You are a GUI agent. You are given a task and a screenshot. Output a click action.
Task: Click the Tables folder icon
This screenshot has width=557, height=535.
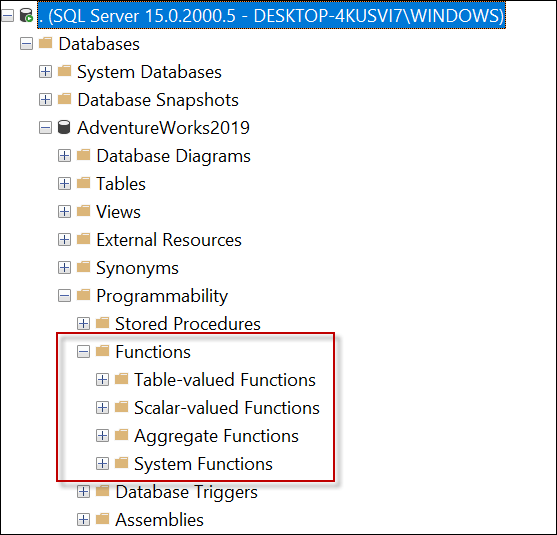click(83, 183)
